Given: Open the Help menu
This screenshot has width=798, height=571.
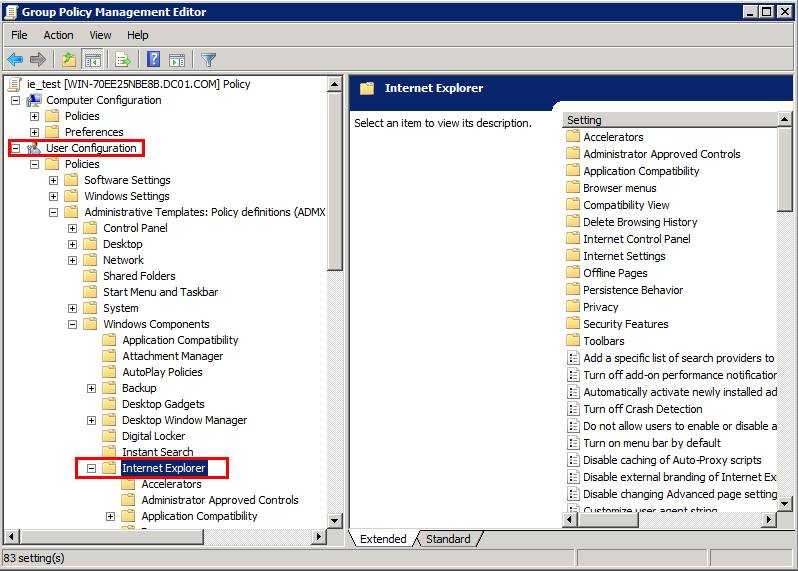Looking at the screenshot, I should (138, 35).
